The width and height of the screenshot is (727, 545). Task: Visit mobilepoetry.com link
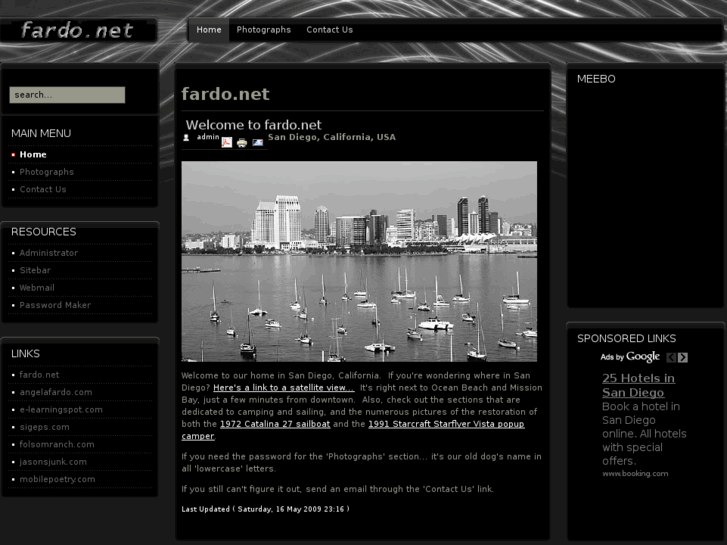pyautogui.click(x=57, y=479)
